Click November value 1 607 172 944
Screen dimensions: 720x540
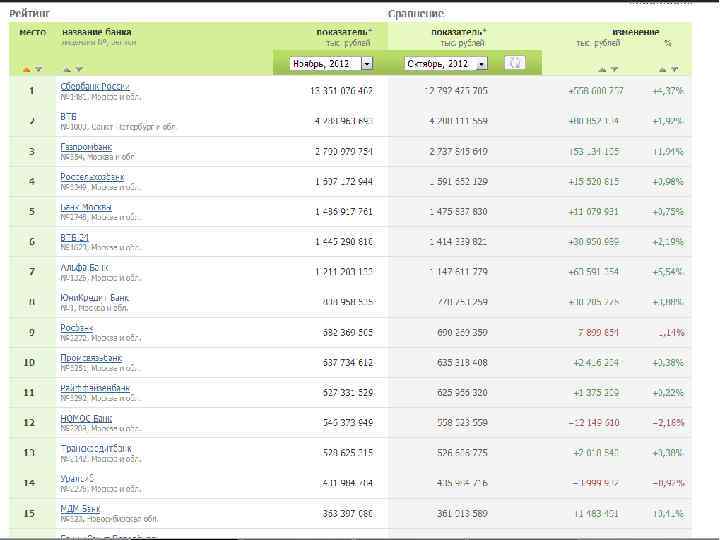coord(344,182)
